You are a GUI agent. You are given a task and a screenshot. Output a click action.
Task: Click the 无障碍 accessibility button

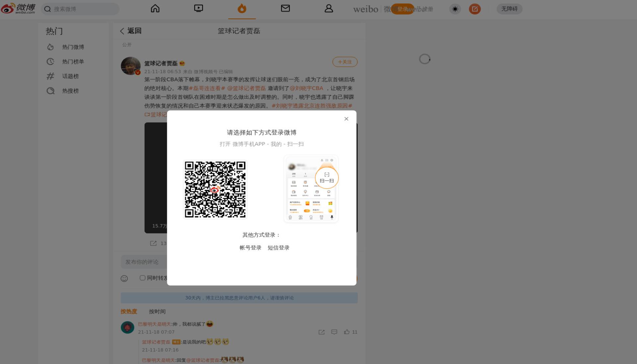click(x=509, y=9)
